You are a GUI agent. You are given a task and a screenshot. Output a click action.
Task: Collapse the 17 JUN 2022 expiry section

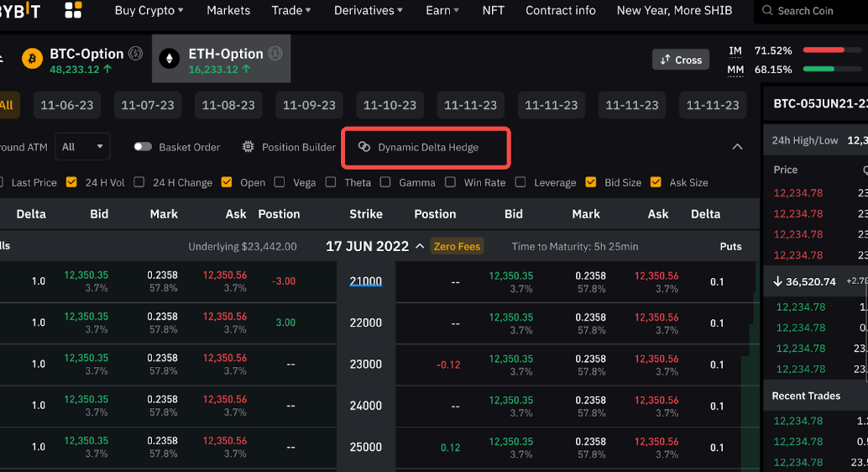click(420, 247)
